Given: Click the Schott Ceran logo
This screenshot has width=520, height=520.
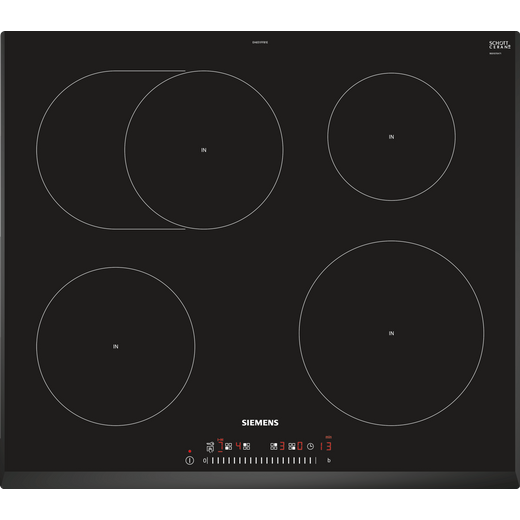Looking at the screenshot, I should click(x=500, y=45).
